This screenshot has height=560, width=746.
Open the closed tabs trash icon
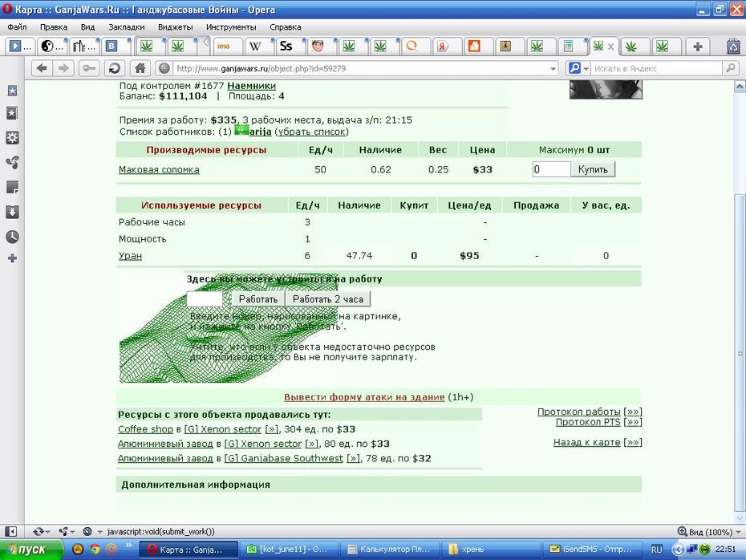point(734,47)
